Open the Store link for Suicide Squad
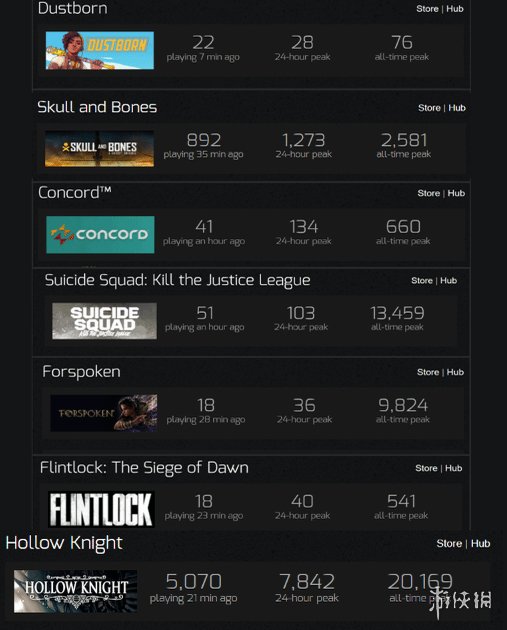Image resolution: width=507 pixels, height=630 pixels. 422,281
